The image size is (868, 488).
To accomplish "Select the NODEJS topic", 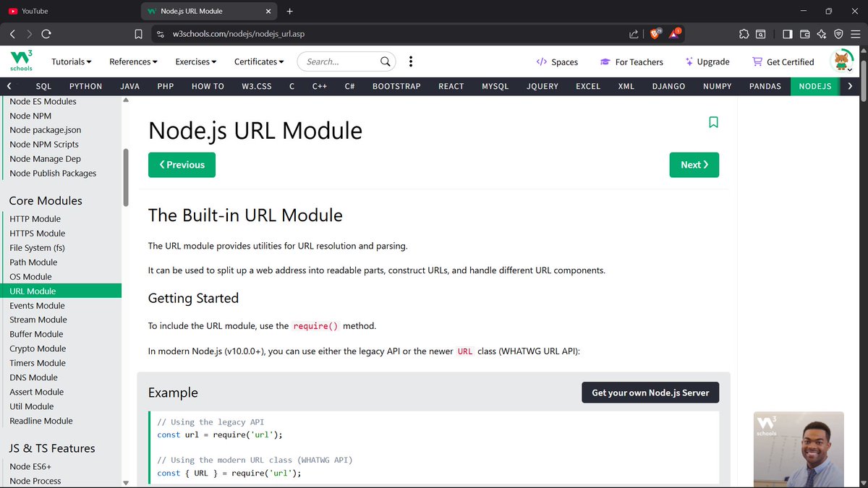I will (x=815, y=86).
